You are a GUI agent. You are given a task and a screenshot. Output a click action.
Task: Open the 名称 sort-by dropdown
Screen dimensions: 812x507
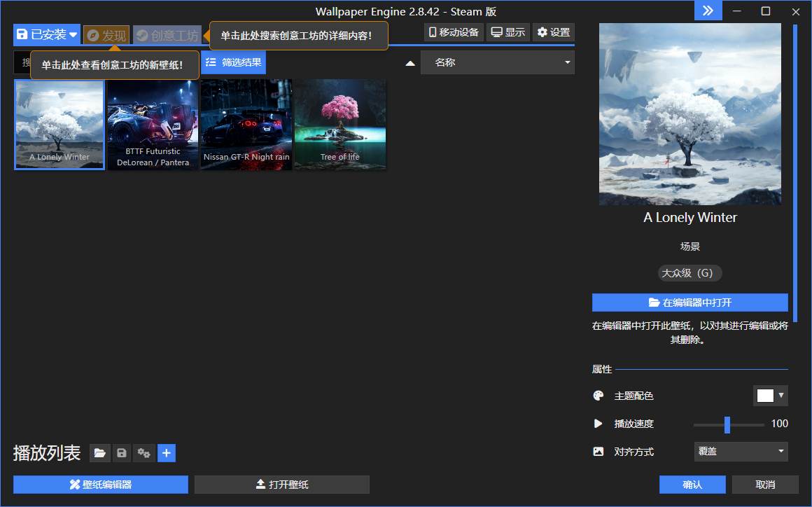click(x=498, y=62)
